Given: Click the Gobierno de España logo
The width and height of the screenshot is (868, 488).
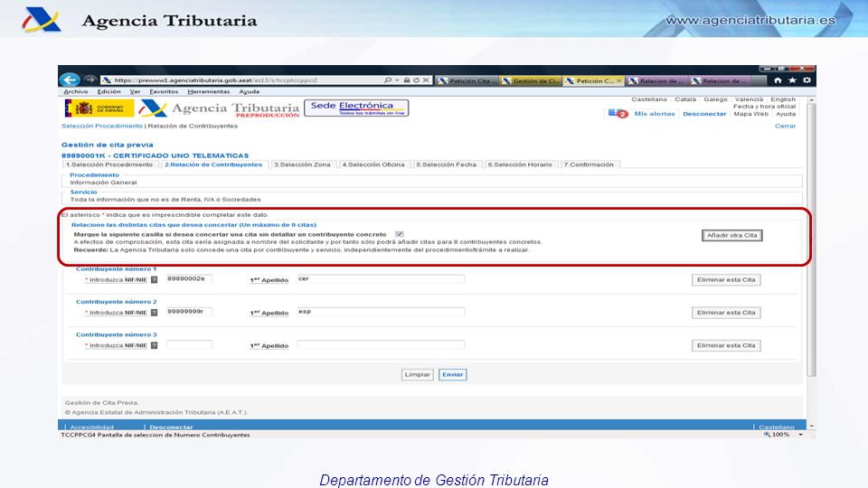Looking at the screenshot, I should pos(99,108).
